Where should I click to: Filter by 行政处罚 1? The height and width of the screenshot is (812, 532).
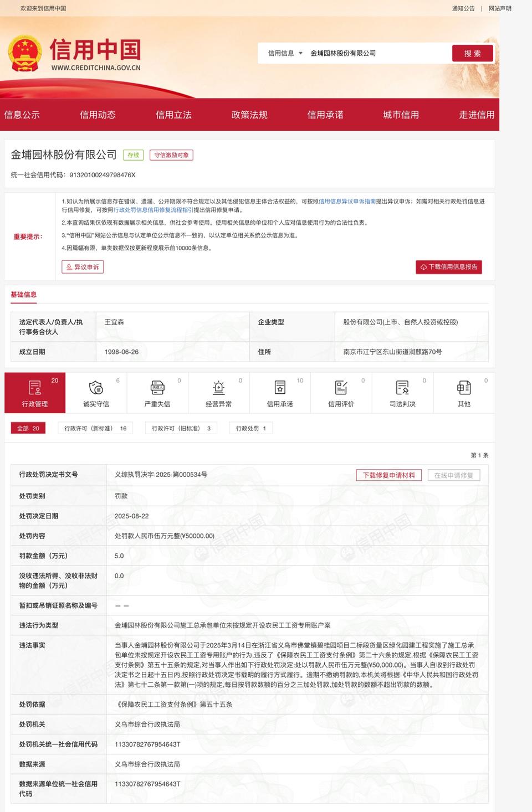point(251,428)
